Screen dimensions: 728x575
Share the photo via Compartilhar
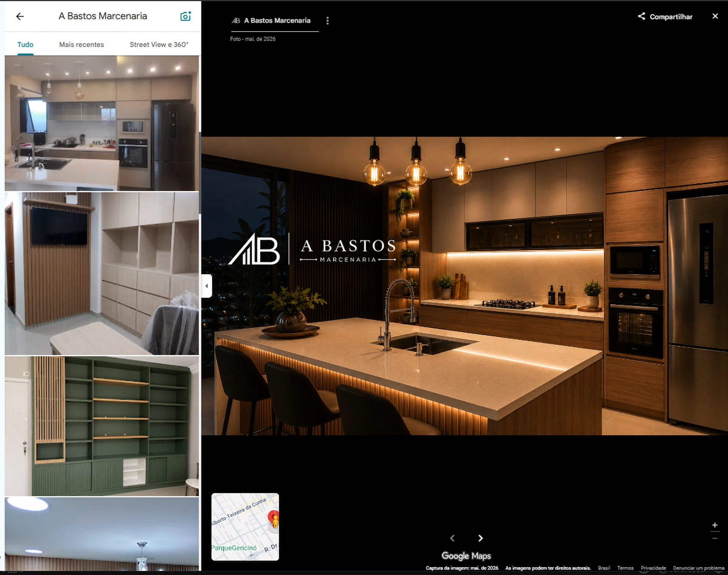click(665, 17)
